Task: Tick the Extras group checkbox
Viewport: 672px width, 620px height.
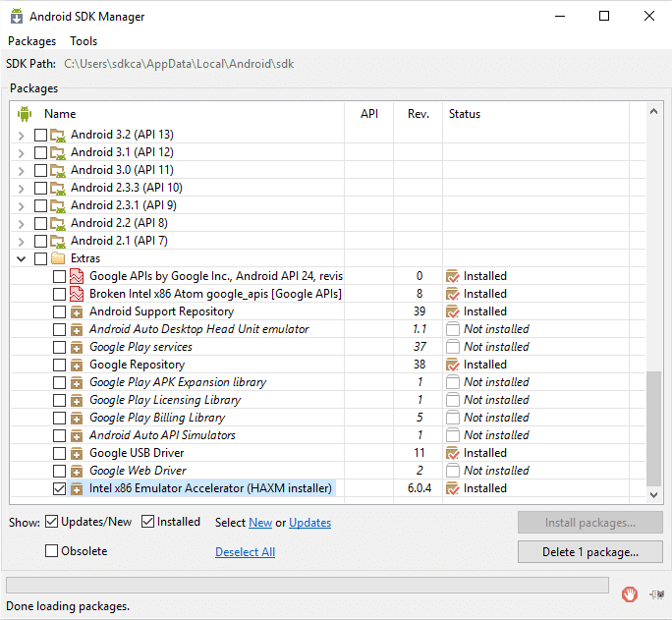Action: [x=40, y=258]
